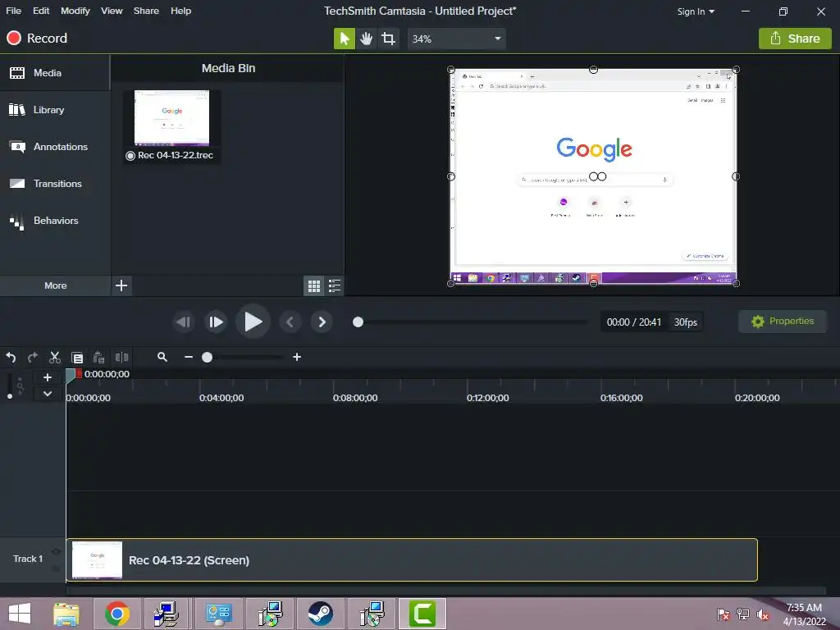Jump to next media with right chevron
This screenshot has height=630, width=840.
[322, 322]
